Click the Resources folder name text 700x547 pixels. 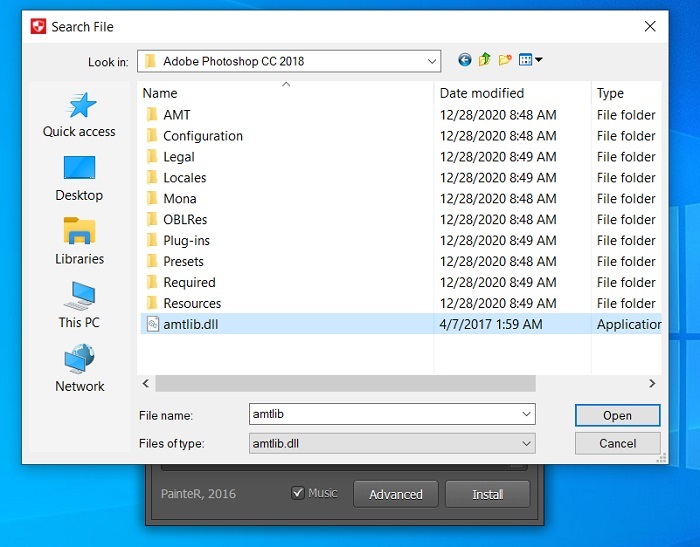pyautogui.click(x=192, y=303)
